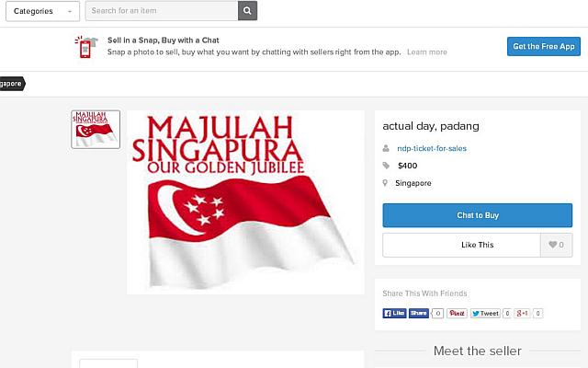Click the phone and shirt promo icon
This screenshot has width=588, height=368.
(85, 46)
